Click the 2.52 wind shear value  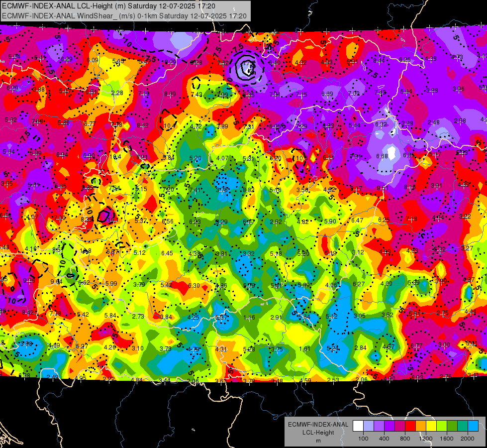click(276, 222)
